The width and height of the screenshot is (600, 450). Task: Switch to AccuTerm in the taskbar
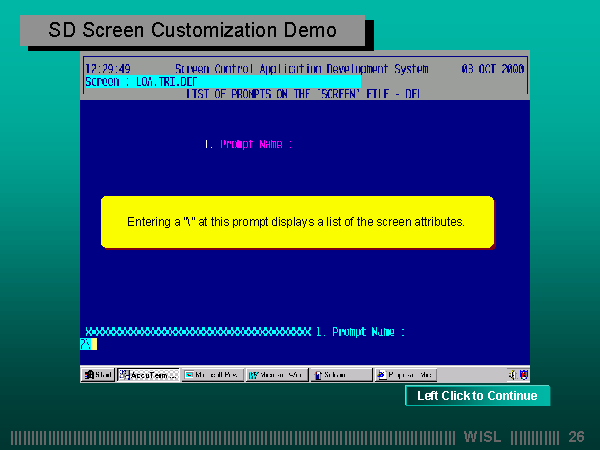click(x=148, y=375)
